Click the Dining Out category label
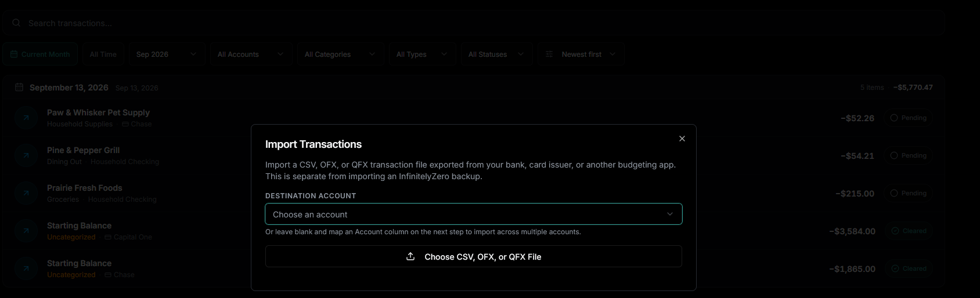The width and height of the screenshot is (980, 298). click(64, 162)
